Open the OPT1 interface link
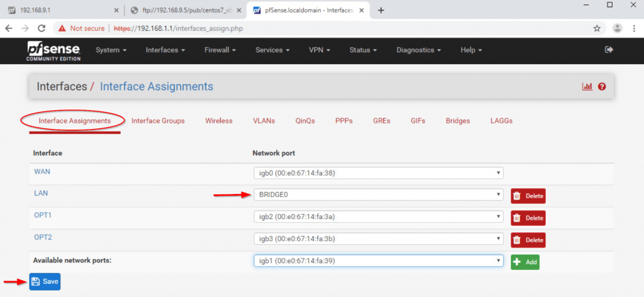 tap(43, 215)
